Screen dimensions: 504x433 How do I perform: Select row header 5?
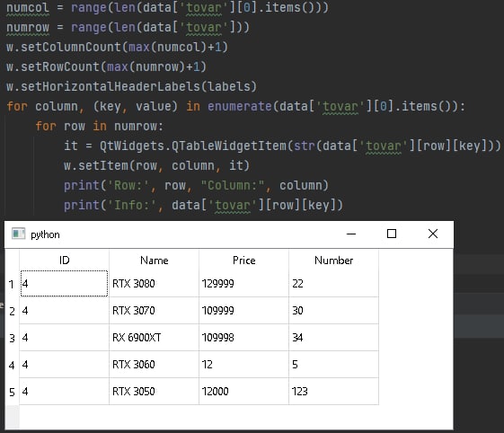13,392
